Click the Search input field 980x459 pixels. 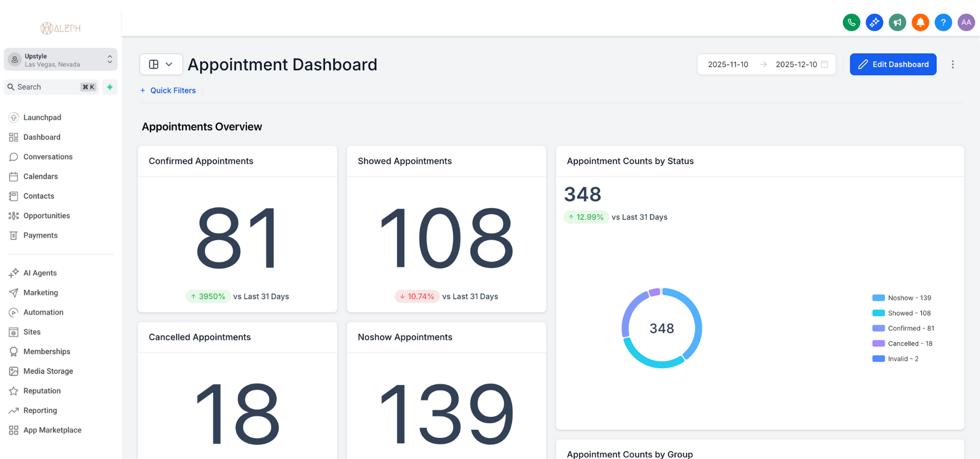tap(47, 87)
